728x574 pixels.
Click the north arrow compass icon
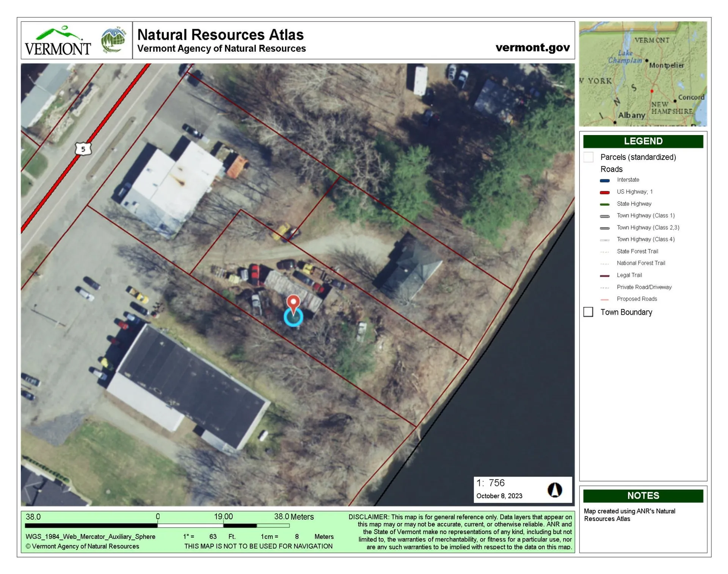pos(554,490)
